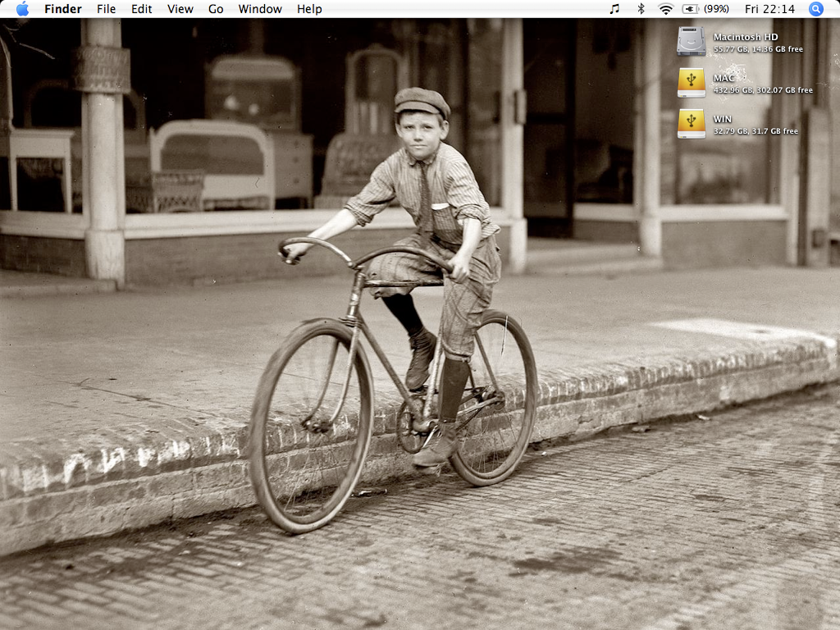Screen dimensions: 840x630
Task: Click the MAC drive label
Action: [x=724, y=78]
